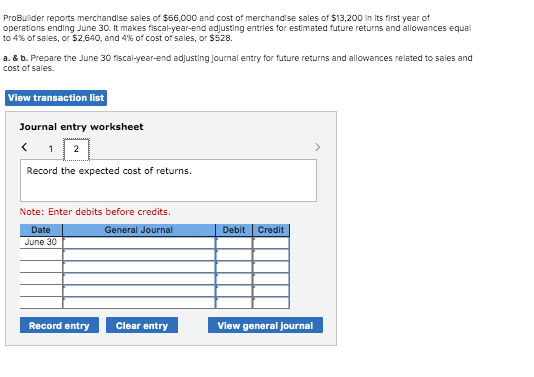Open second row General Journal account dropdown
This screenshot has width=534, height=377.
coord(139,255)
